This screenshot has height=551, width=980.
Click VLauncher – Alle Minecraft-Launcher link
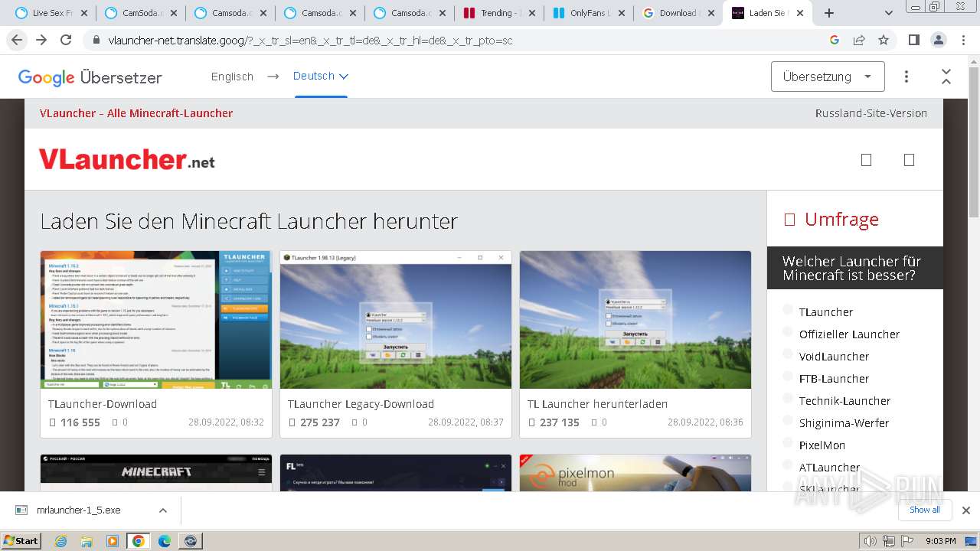point(136,113)
